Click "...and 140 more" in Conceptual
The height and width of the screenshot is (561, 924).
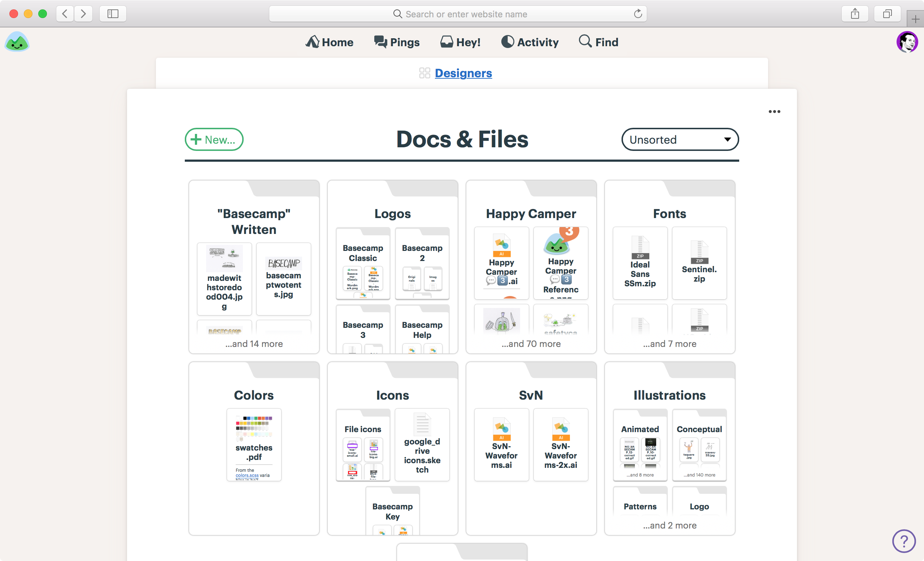[699, 475]
